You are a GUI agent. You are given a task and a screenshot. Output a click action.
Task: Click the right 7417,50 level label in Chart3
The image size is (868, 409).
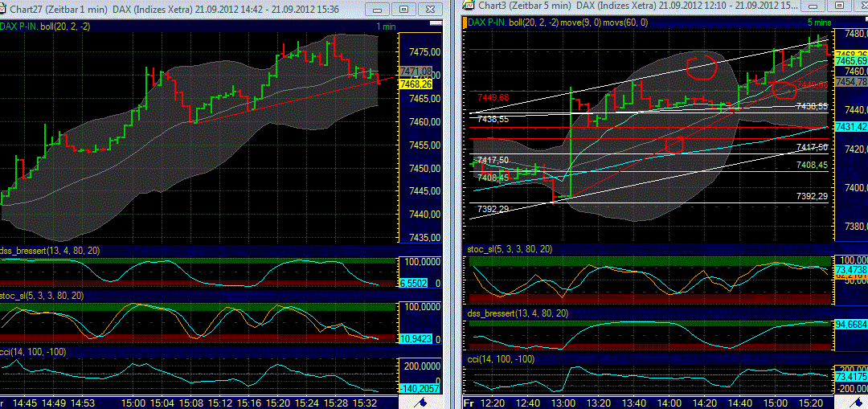point(812,147)
